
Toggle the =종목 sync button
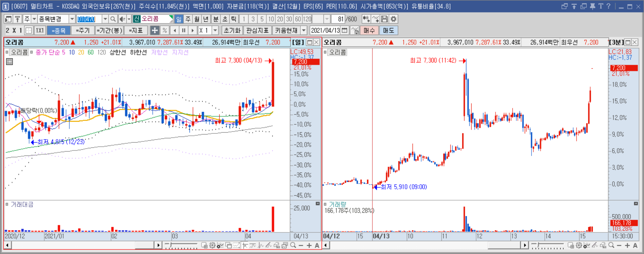tap(59, 30)
